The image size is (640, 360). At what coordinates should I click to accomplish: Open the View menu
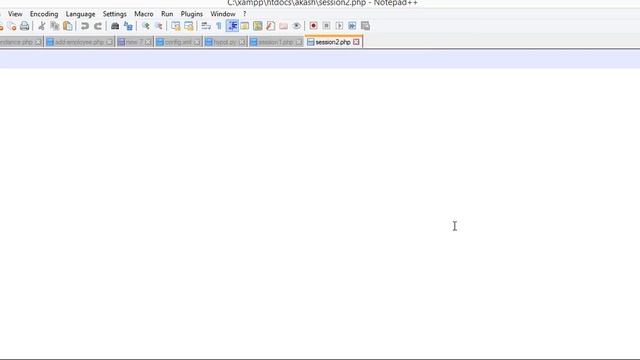pos(15,14)
